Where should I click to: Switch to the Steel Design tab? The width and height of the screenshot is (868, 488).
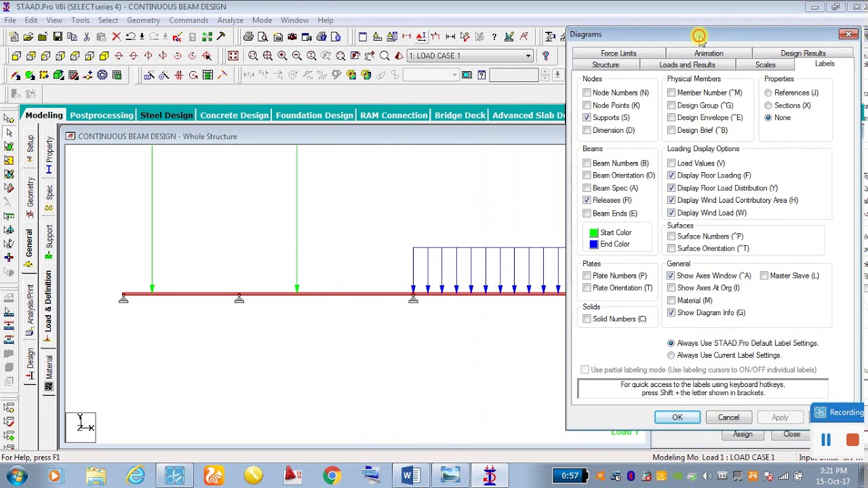[x=167, y=115]
